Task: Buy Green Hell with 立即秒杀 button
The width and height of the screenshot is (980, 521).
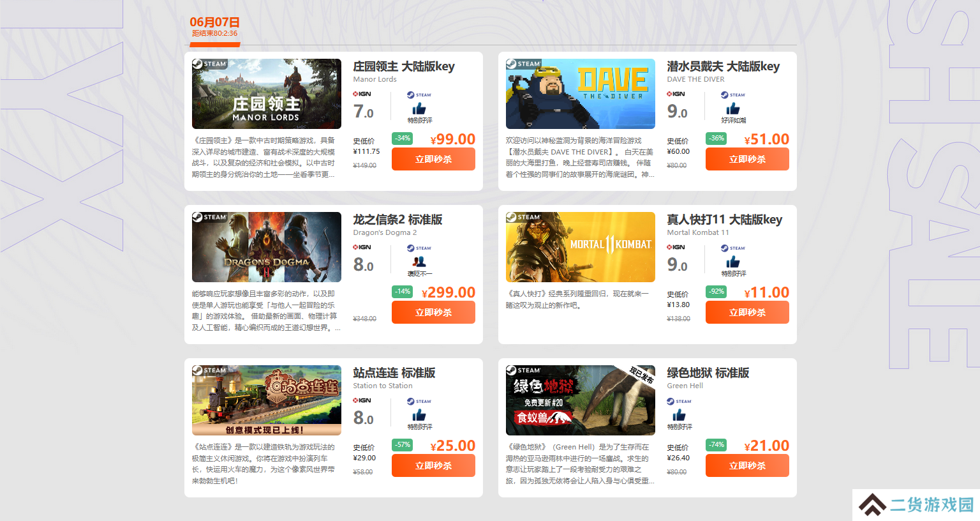Action: (x=747, y=465)
